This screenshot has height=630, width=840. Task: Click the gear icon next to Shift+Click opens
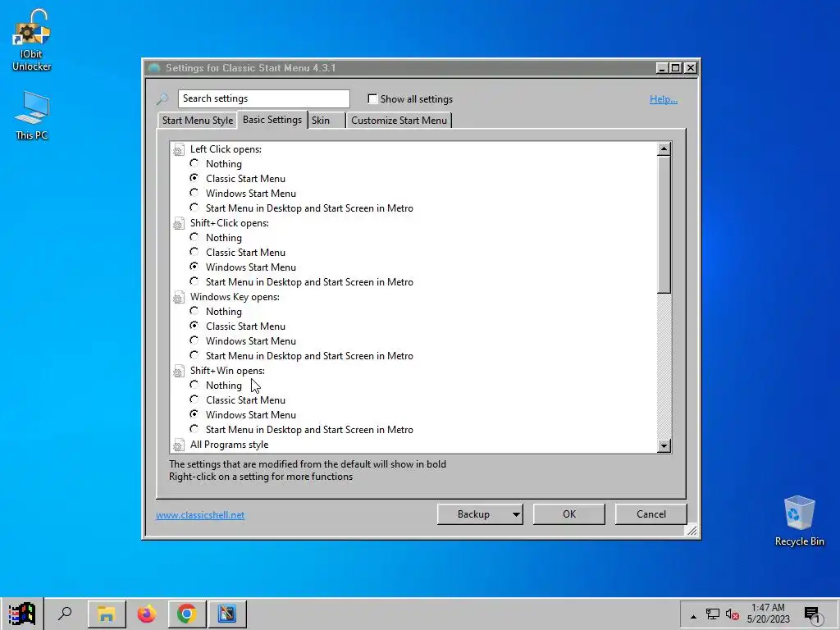tap(178, 224)
